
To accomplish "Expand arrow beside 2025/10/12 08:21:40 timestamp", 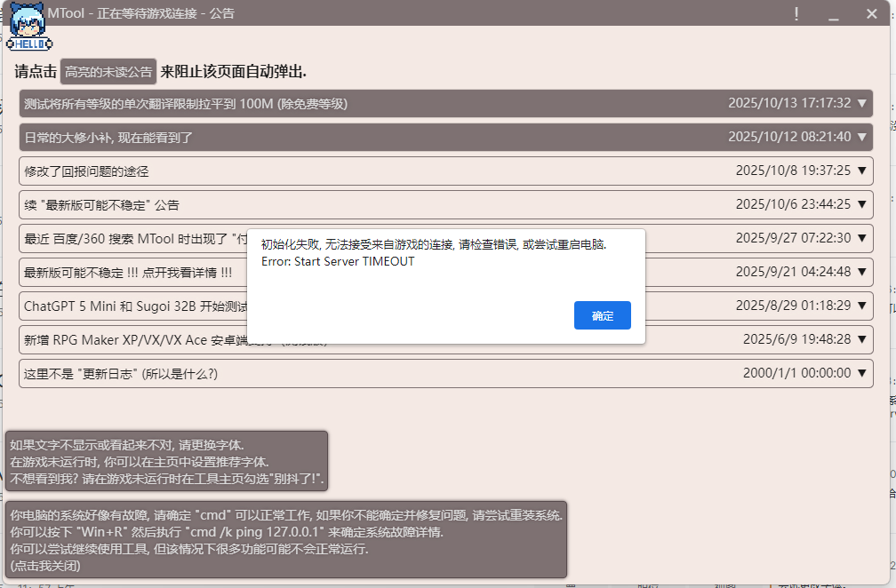I will (861, 137).
